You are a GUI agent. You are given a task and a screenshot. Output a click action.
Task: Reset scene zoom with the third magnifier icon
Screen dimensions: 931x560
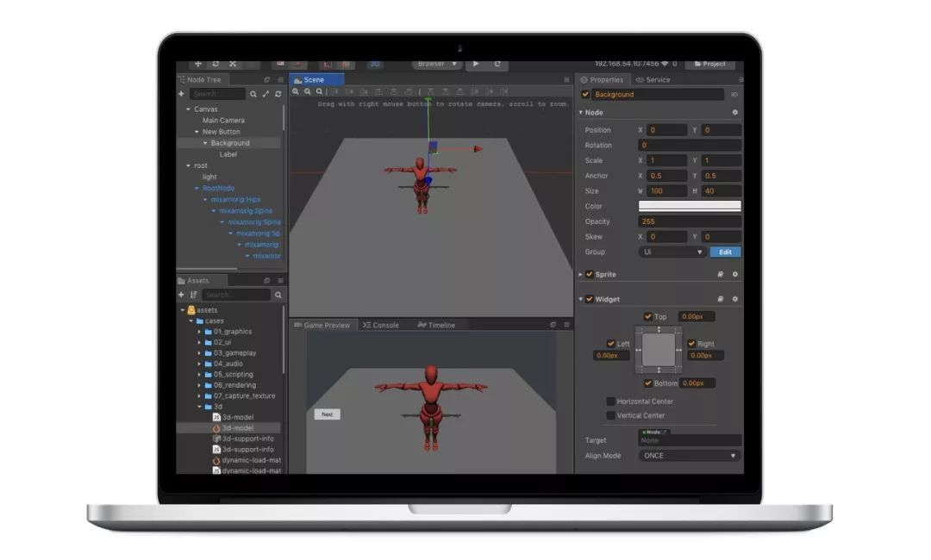coord(320,91)
